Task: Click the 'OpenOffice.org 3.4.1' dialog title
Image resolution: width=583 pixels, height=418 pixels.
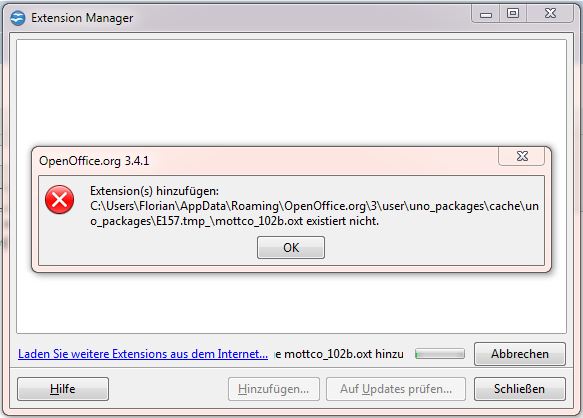Action: coord(94,161)
